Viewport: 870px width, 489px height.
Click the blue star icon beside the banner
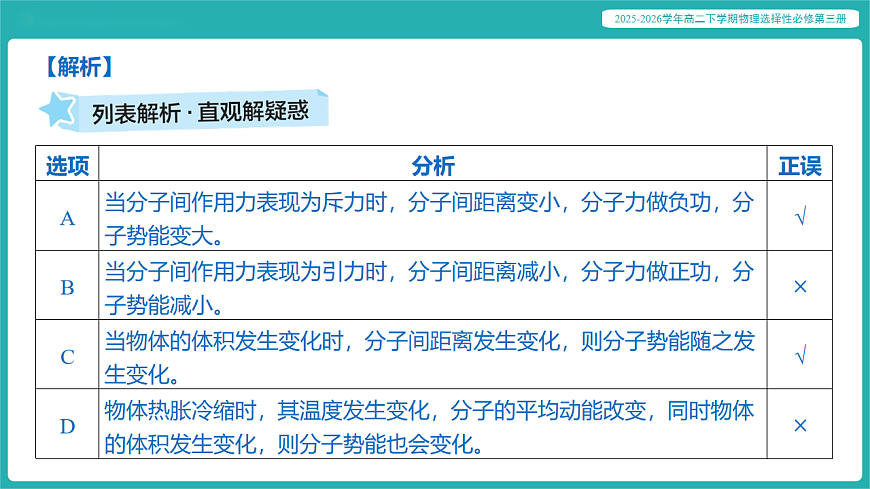click(58, 110)
